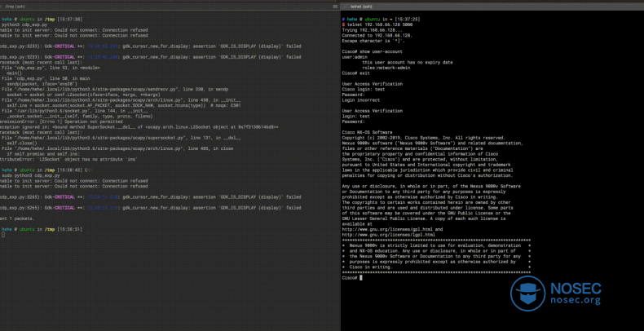Click the 'Cisco# exit' command line
This screenshot has height=331, width=644.
coord(355,73)
